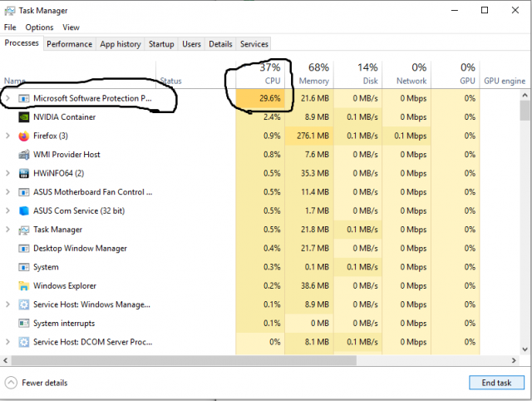This screenshot has width=532, height=401.
Task: Click the Desktop Window Manager icon
Action: (x=24, y=248)
